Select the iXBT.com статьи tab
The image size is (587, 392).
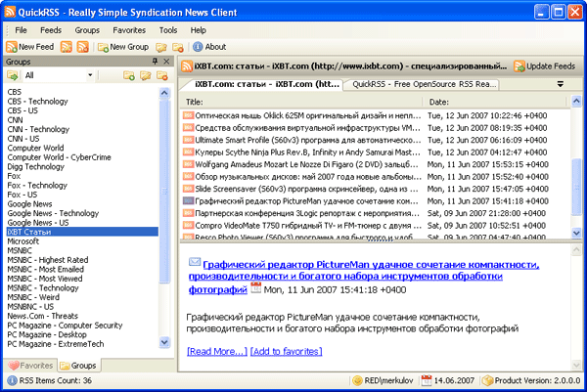pyautogui.click(x=266, y=84)
